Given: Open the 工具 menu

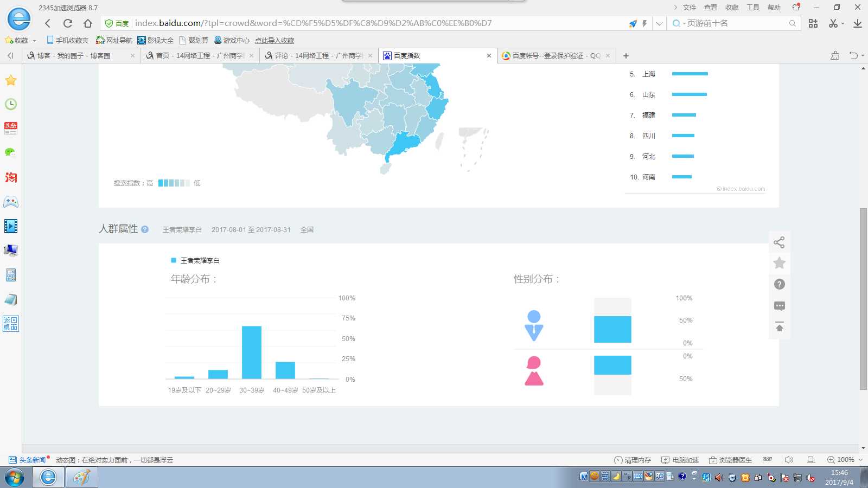Looking at the screenshot, I should [753, 8].
